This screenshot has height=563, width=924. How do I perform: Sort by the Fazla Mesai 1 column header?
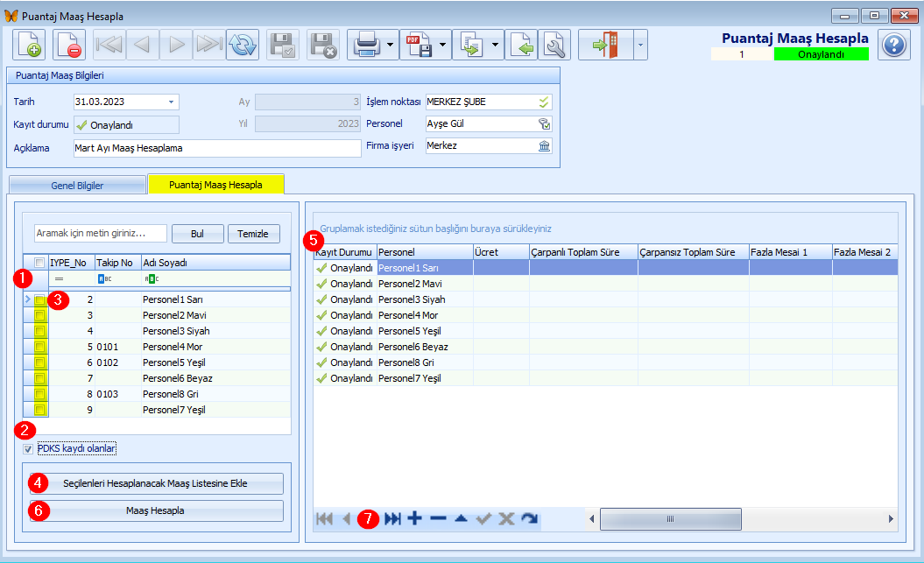pos(790,252)
